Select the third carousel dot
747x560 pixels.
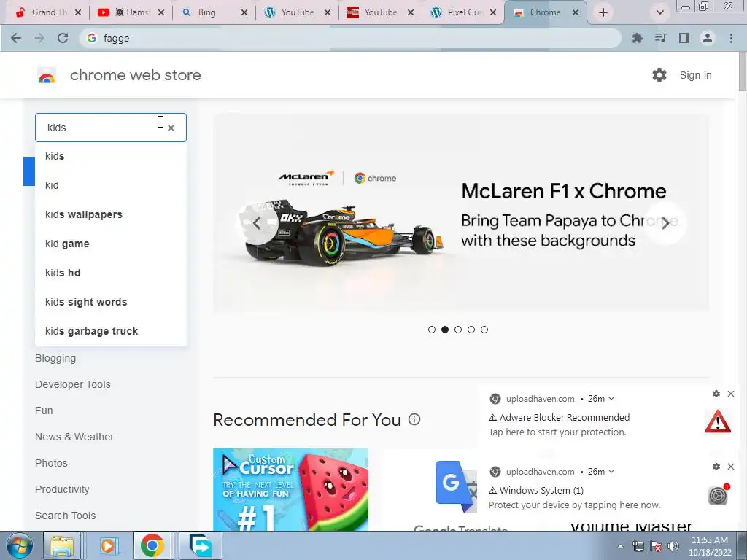(458, 330)
